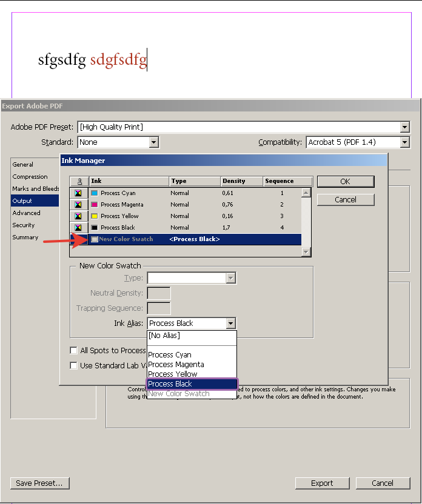The width and height of the screenshot is (422, 504).
Task: Select the Process Yellow ink row
Action: point(186,216)
